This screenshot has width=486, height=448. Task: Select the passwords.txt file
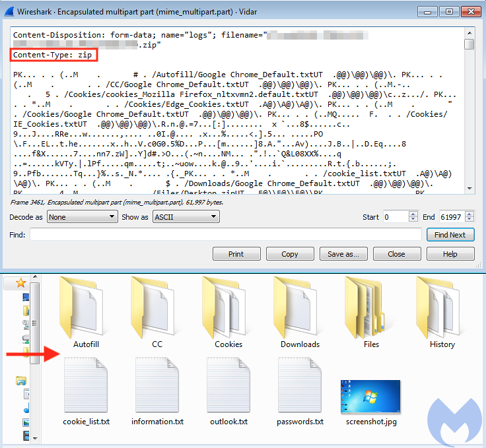coord(300,389)
